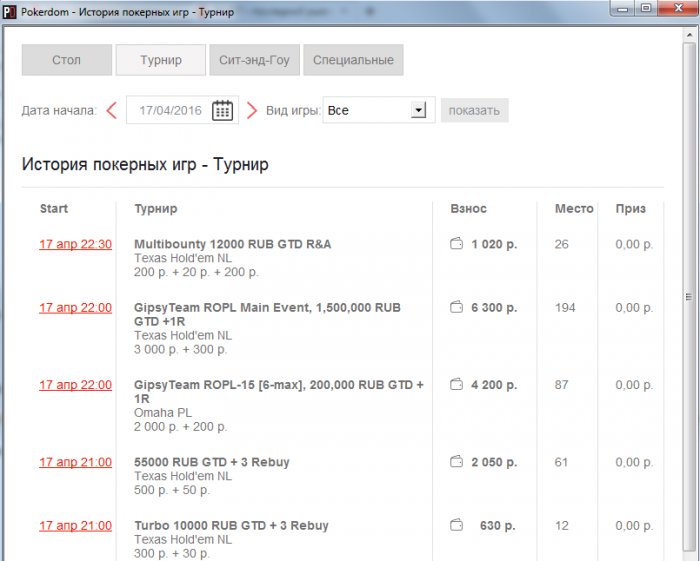Open 17 апр 22:00 link for ROPL Main Event

pos(75,308)
